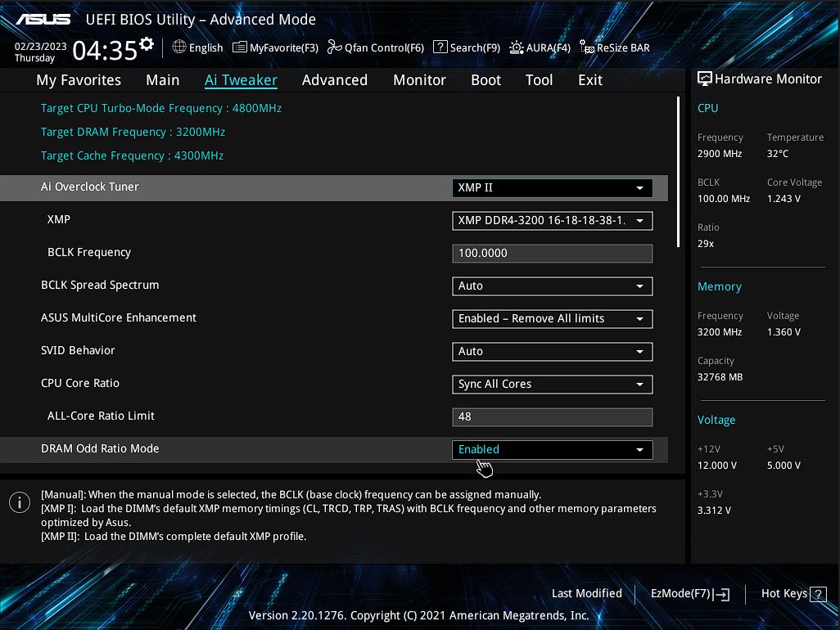
Task: Click the ReSize BAR icon
Action: pyautogui.click(x=586, y=47)
